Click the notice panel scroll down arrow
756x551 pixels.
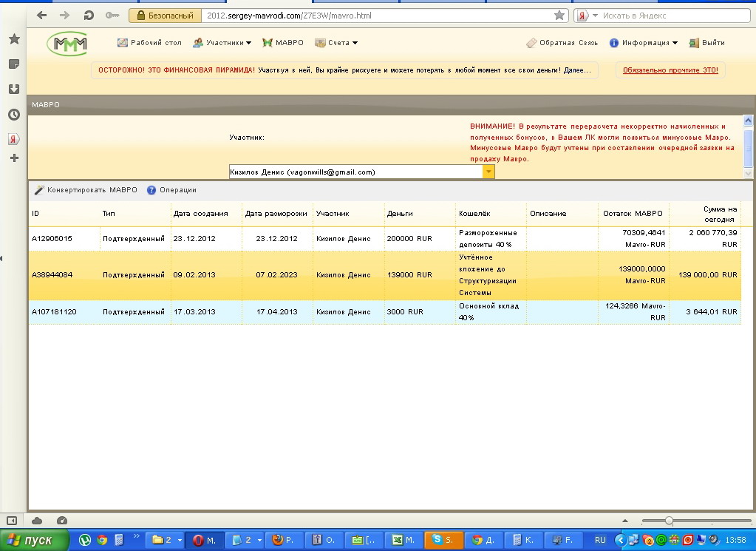pos(749,173)
